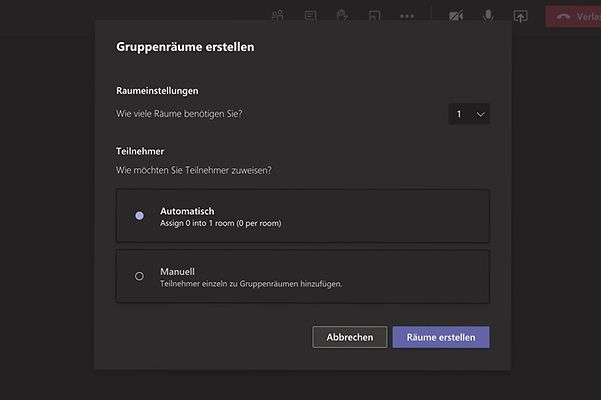Open the meeting chat icon
This screenshot has height=400, width=601.
(x=311, y=16)
